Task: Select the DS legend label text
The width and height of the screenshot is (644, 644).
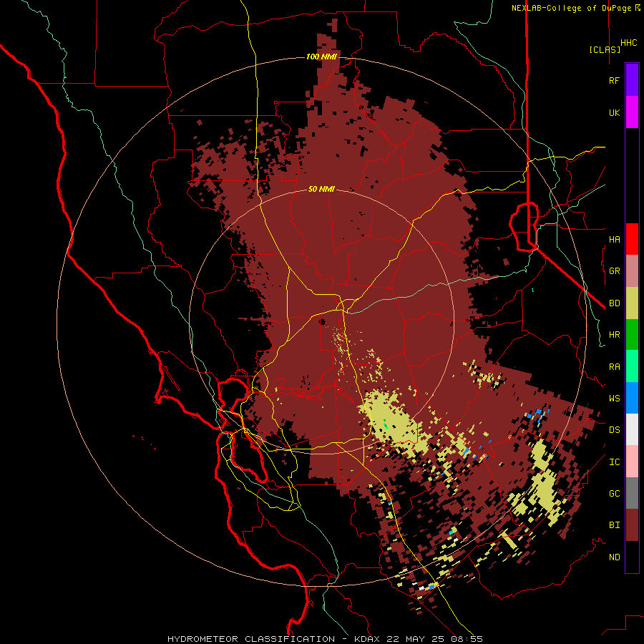Action: pos(614,430)
